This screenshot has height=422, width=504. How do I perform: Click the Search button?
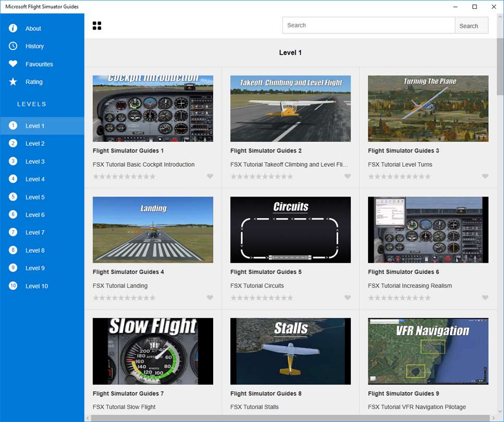pyautogui.click(x=472, y=26)
